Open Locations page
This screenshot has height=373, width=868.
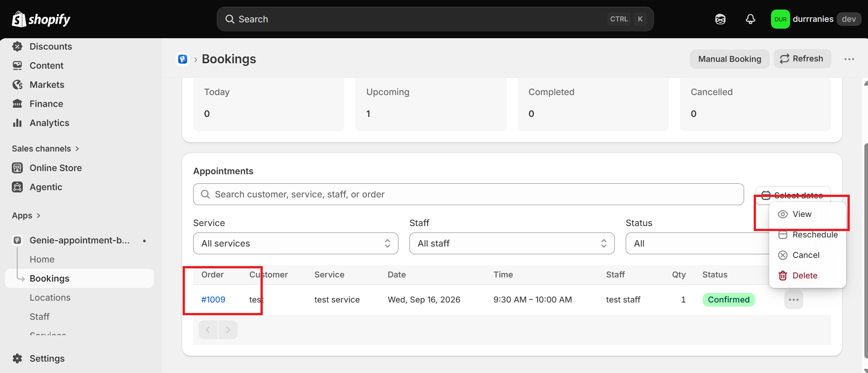[50, 297]
